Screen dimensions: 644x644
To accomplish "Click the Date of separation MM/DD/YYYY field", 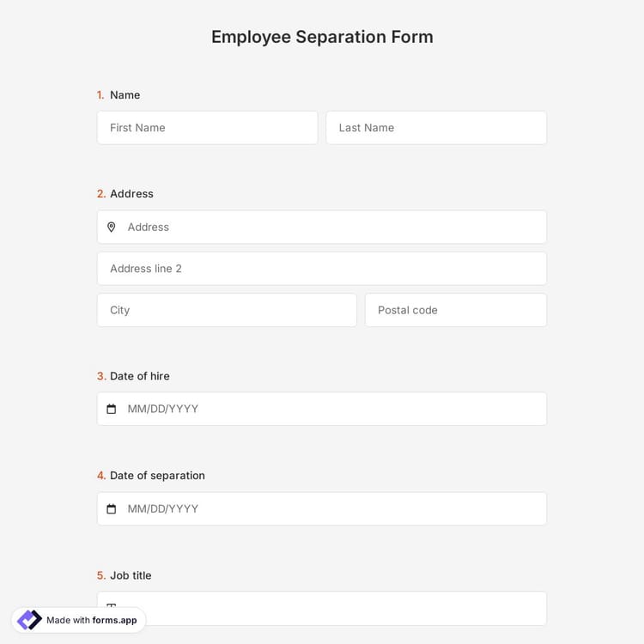I will pos(331,509).
